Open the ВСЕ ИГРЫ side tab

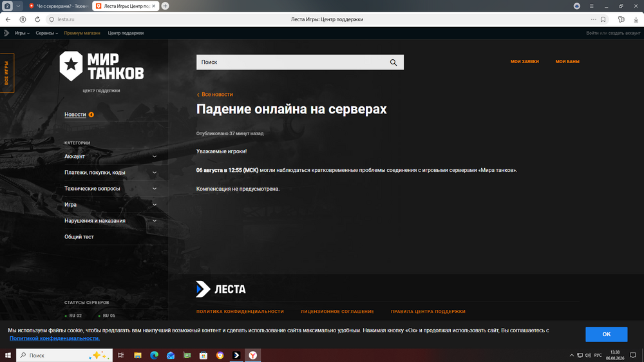7,73
